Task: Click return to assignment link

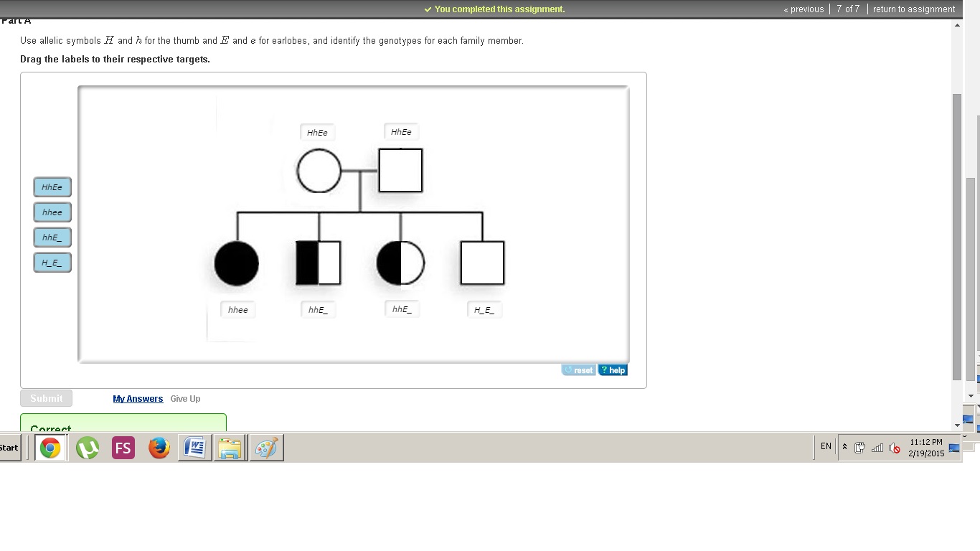Action: coord(914,9)
